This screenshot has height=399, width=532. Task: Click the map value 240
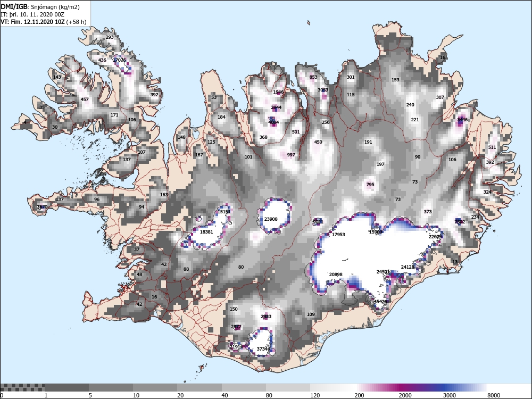[410, 105]
